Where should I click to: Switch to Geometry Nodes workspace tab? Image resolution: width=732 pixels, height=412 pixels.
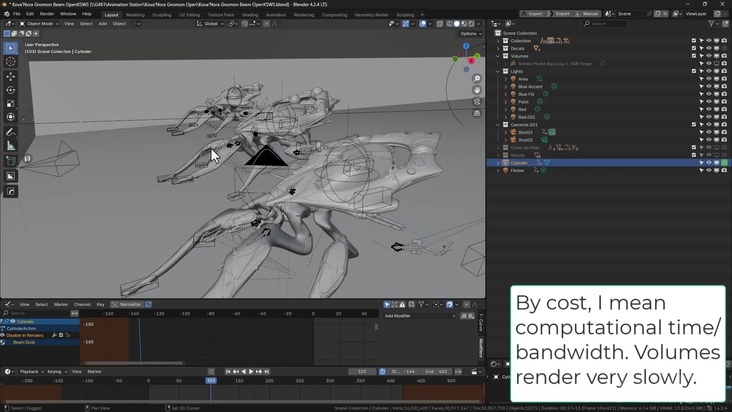pos(371,14)
